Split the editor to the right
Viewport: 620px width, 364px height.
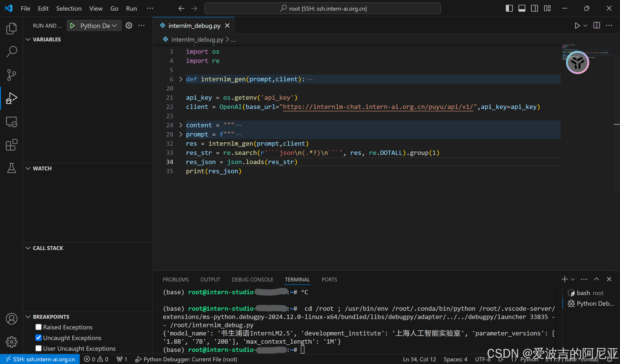596,26
